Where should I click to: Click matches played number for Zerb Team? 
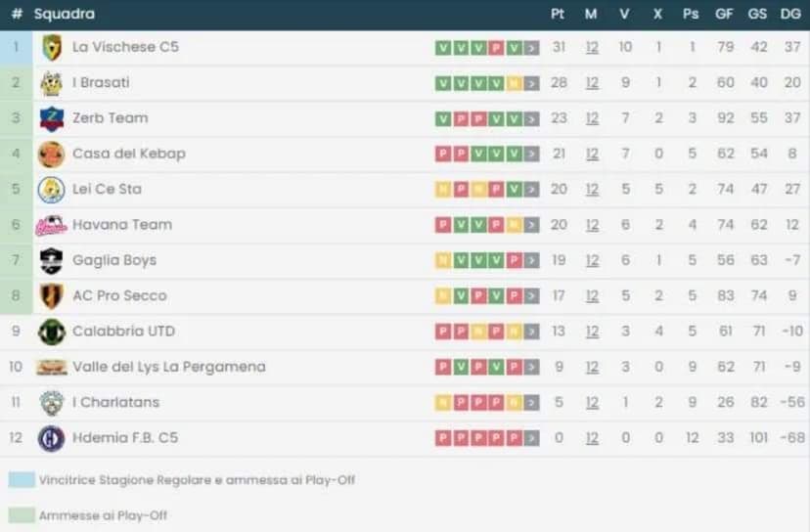click(x=592, y=118)
